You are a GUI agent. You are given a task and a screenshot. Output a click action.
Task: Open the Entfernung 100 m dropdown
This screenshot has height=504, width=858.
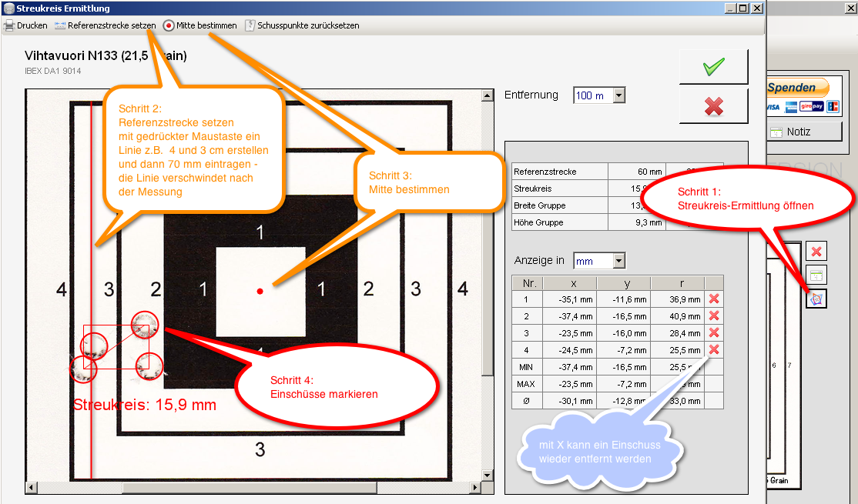(x=619, y=95)
